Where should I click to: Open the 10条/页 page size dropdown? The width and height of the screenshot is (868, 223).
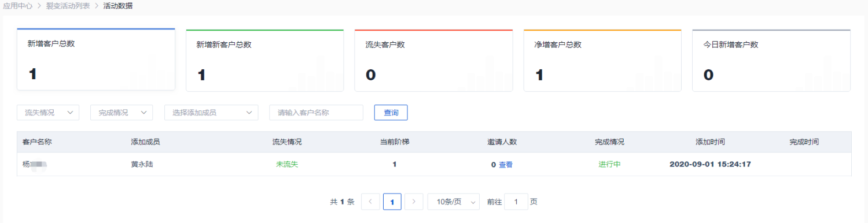click(x=454, y=202)
